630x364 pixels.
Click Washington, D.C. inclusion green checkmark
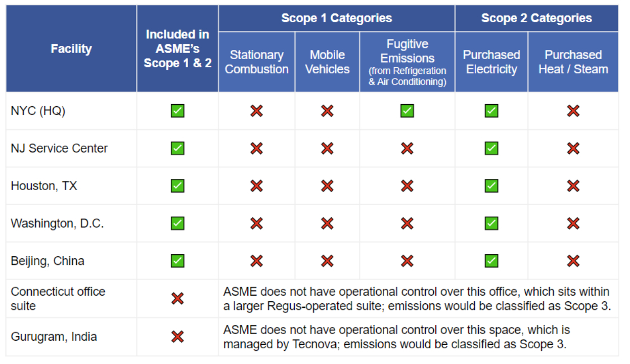(x=177, y=223)
